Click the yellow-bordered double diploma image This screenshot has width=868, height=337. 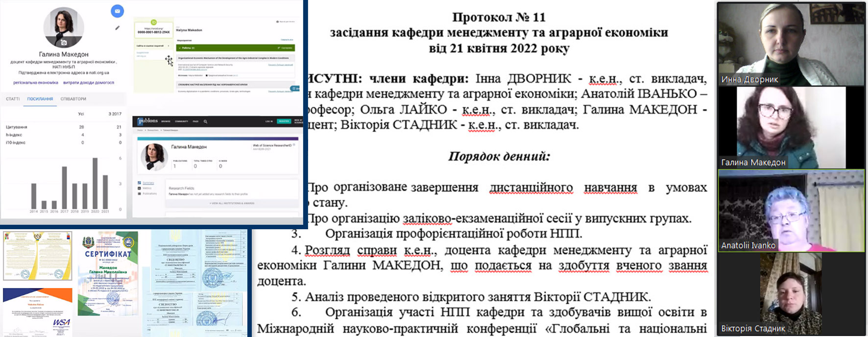pyautogui.click(x=38, y=256)
